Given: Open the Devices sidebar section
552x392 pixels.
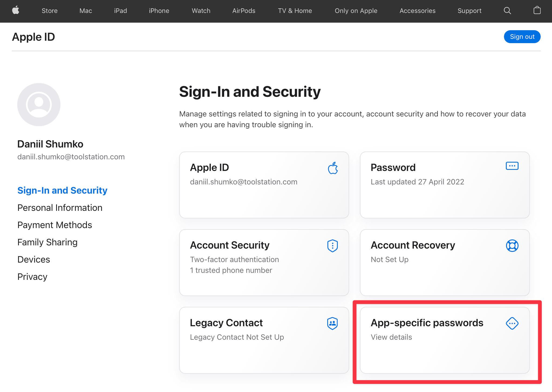Looking at the screenshot, I should pos(34,260).
